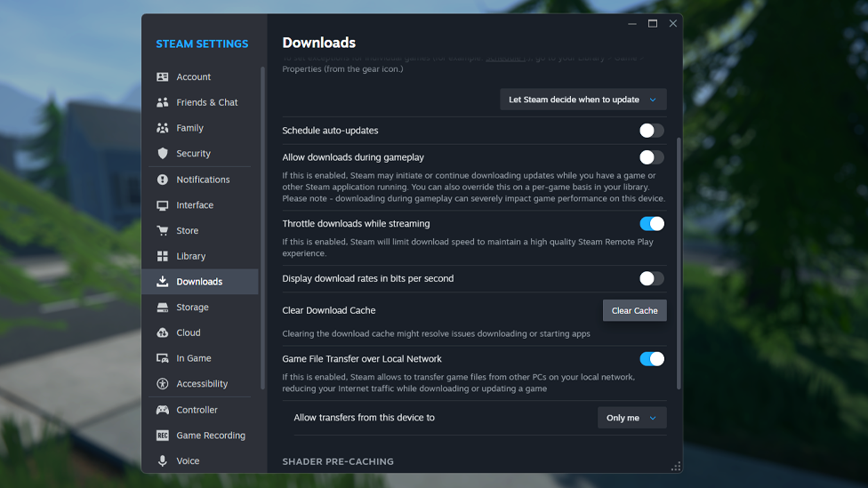
Task: Click the In Game overlay icon
Action: click(x=162, y=358)
